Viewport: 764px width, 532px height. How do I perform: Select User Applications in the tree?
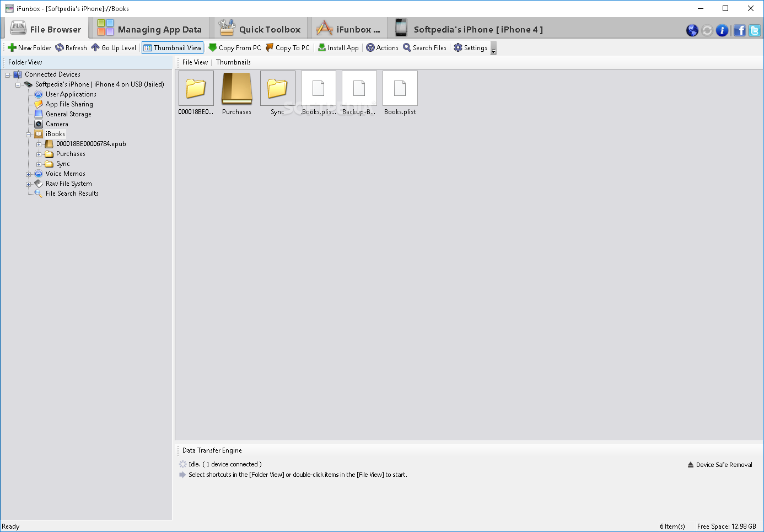[71, 94]
